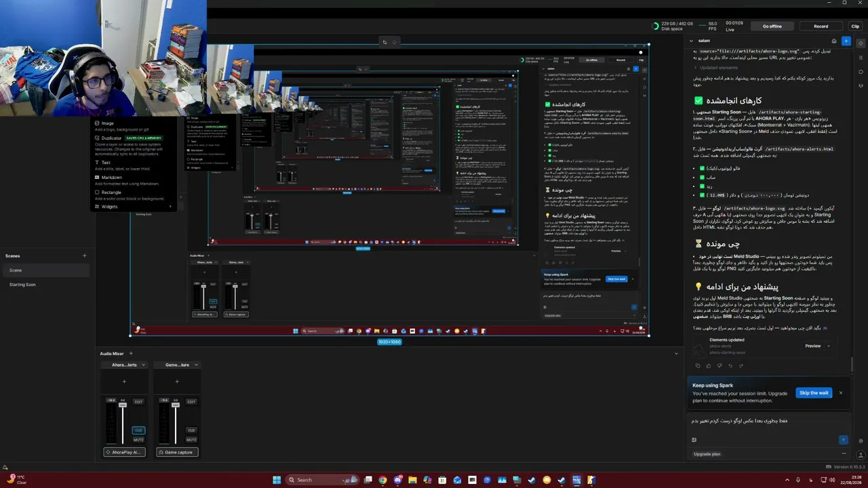Add a new channel with the Audio Mixer plus icon
This screenshot has height=488, width=868.
pyautogui.click(x=131, y=353)
